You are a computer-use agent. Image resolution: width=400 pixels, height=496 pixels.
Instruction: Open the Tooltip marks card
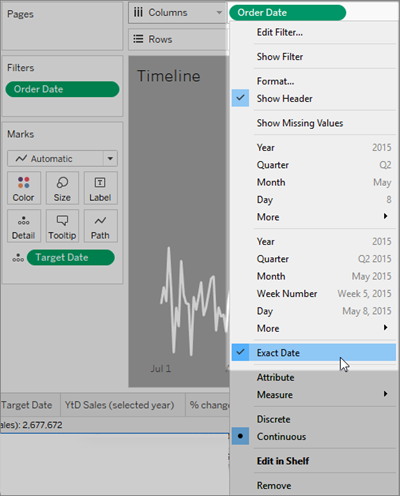[62, 226]
